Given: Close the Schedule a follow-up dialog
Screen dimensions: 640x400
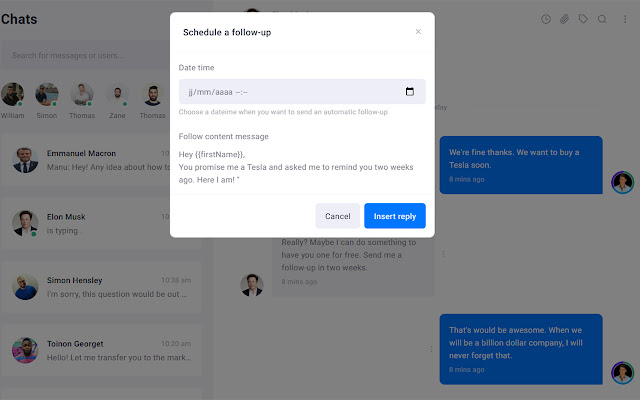Looking at the screenshot, I should 418,32.
